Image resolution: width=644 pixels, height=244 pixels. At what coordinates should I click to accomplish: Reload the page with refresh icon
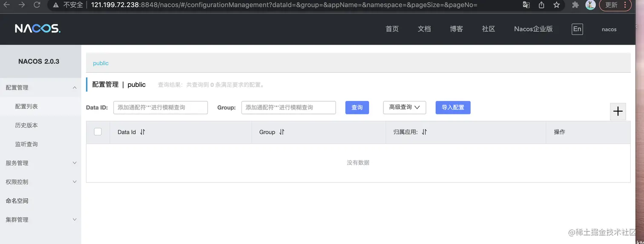(37, 5)
